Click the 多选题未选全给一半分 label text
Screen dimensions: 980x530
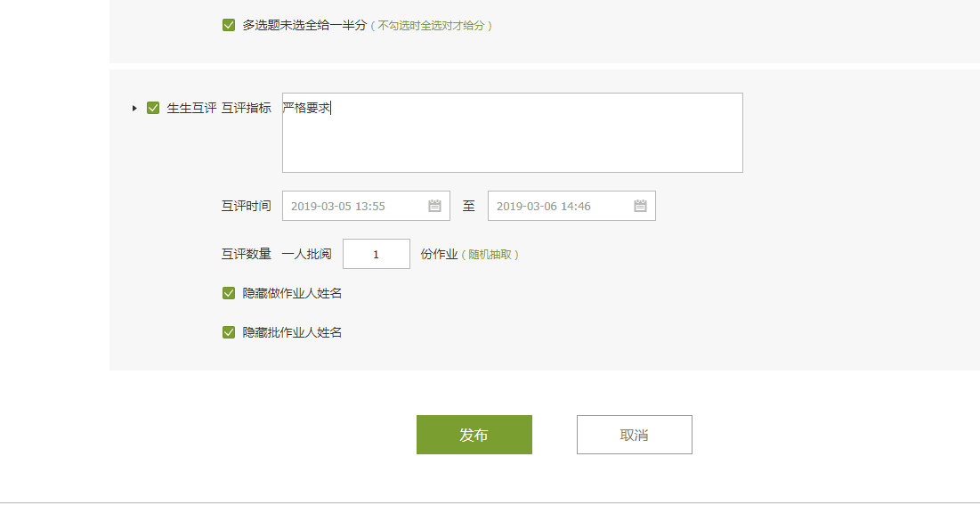[x=304, y=25]
